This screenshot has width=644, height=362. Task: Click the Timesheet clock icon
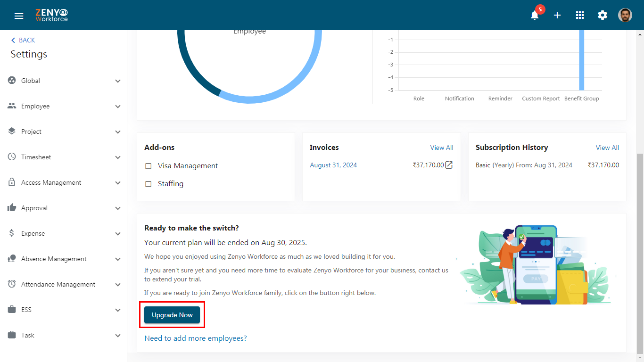tap(12, 157)
